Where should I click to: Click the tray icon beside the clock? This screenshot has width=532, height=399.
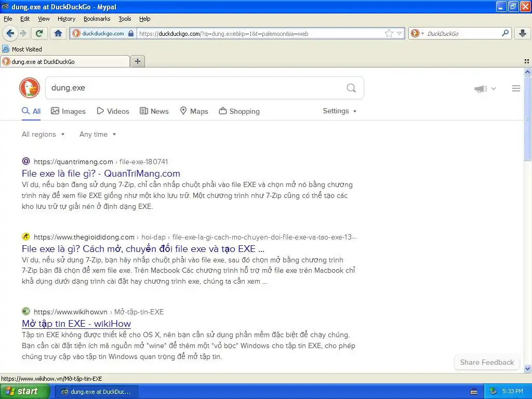494,392
